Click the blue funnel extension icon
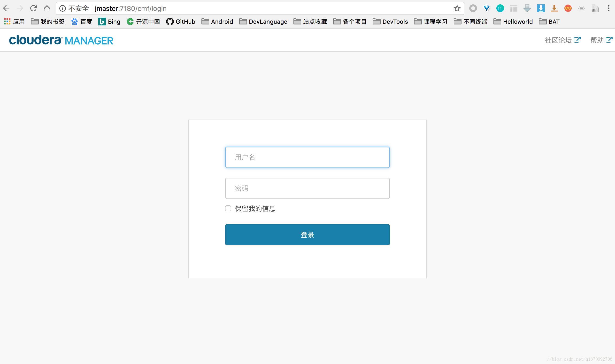 (x=487, y=8)
